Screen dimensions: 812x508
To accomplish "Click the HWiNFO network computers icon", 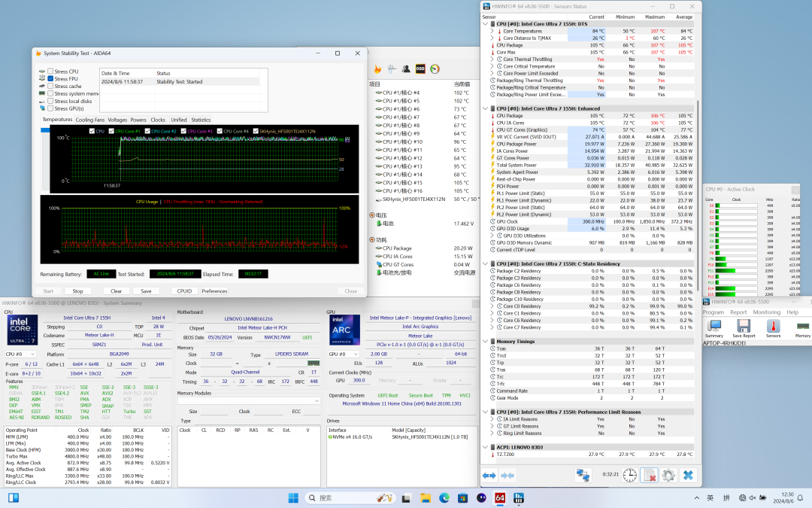I will point(583,475).
